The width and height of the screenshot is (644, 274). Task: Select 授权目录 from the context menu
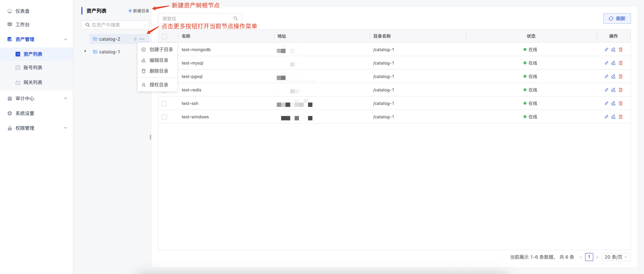tap(157, 85)
